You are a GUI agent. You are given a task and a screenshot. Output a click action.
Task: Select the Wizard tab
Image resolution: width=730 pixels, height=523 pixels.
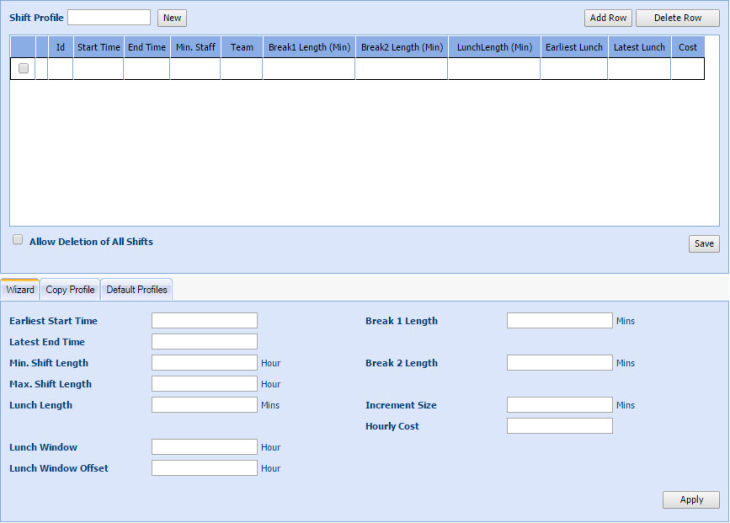pos(20,290)
